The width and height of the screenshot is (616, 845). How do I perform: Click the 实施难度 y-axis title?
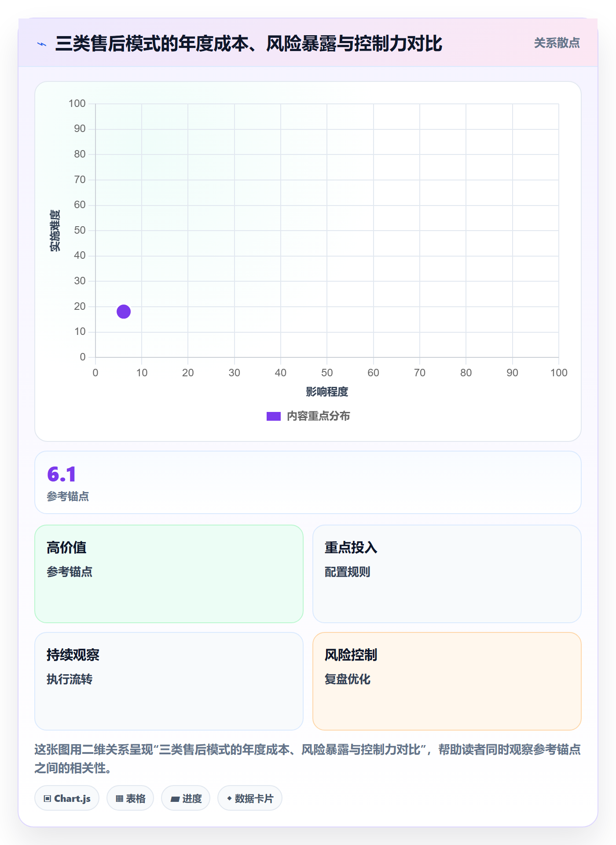(55, 231)
